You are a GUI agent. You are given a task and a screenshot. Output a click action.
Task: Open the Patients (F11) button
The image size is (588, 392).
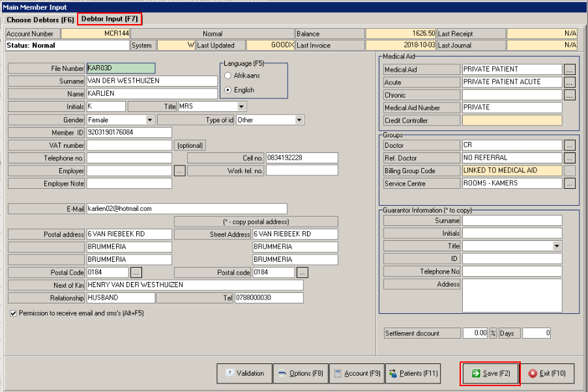413,374
